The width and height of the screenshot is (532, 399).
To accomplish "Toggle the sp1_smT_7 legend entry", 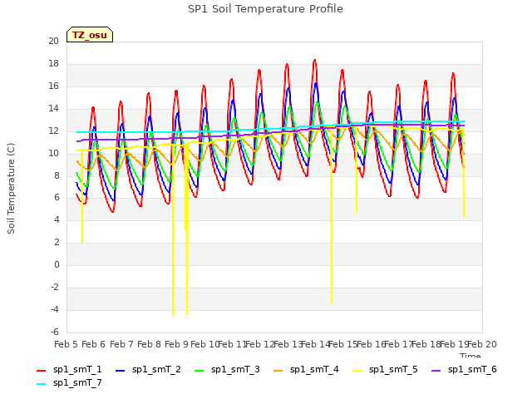I will 69,383.
